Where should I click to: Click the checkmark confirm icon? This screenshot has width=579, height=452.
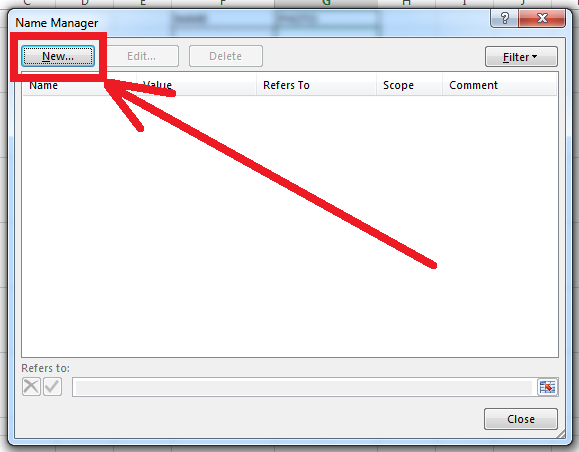[x=52, y=387]
